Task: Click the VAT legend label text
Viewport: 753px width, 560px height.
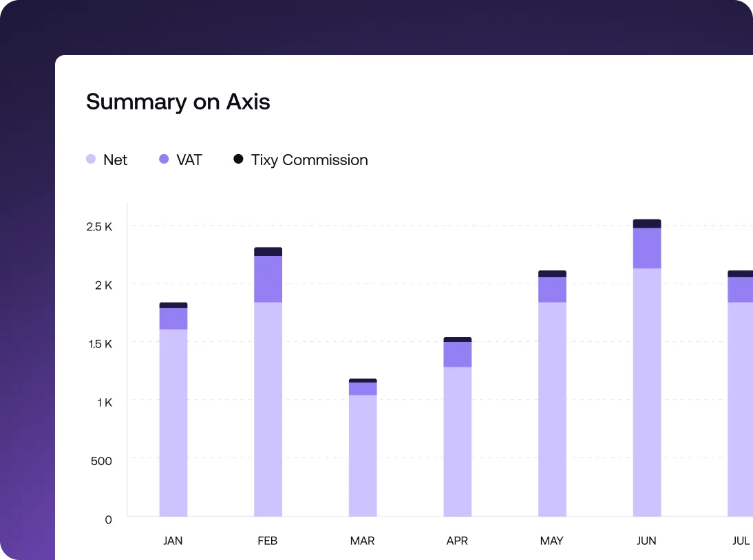Action: pyautogui.click(x=189, y=159)
